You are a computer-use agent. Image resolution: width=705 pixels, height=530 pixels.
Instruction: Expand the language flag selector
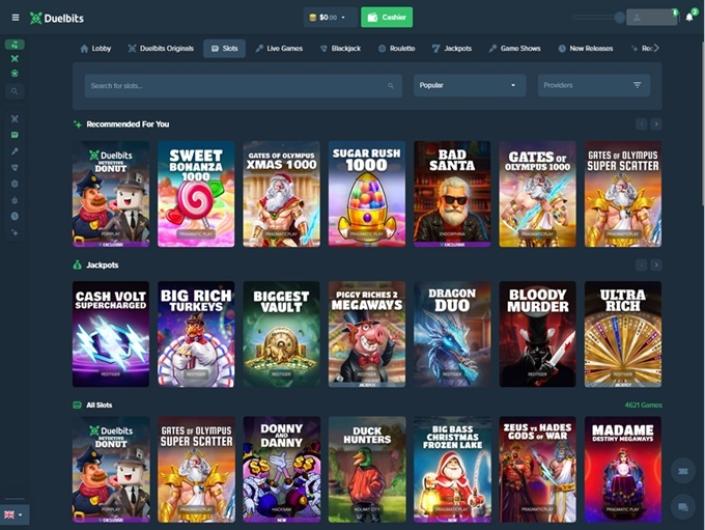pos(14,514)
